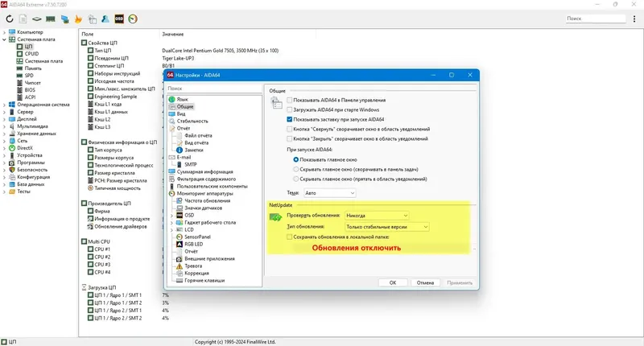
Task: Focus the Поиск field in main toolbar
Action: pyautogui.click(x=595, y=19)
